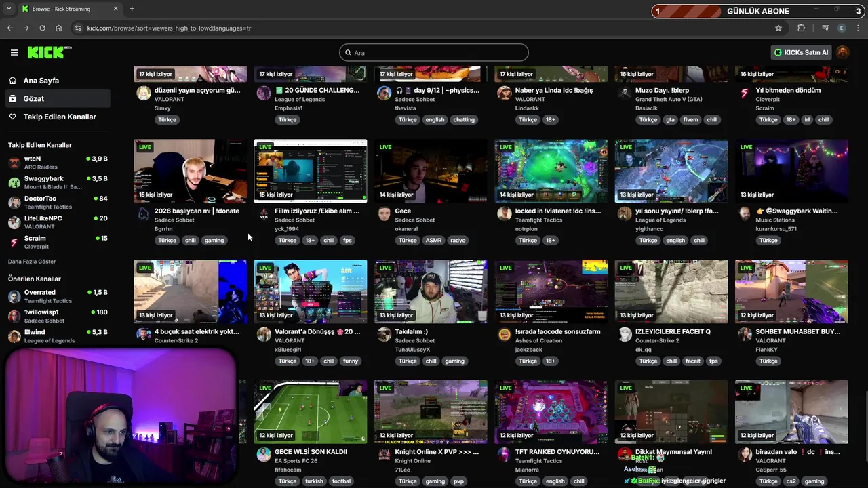Open Scraim followed channel
This screenshot has height=488, width=868.
click(58, 242)
